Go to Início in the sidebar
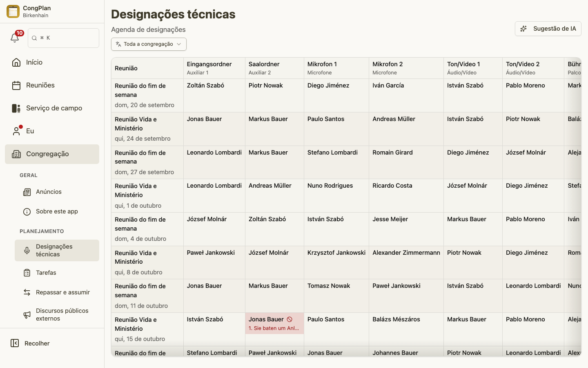 coord(52,63)
